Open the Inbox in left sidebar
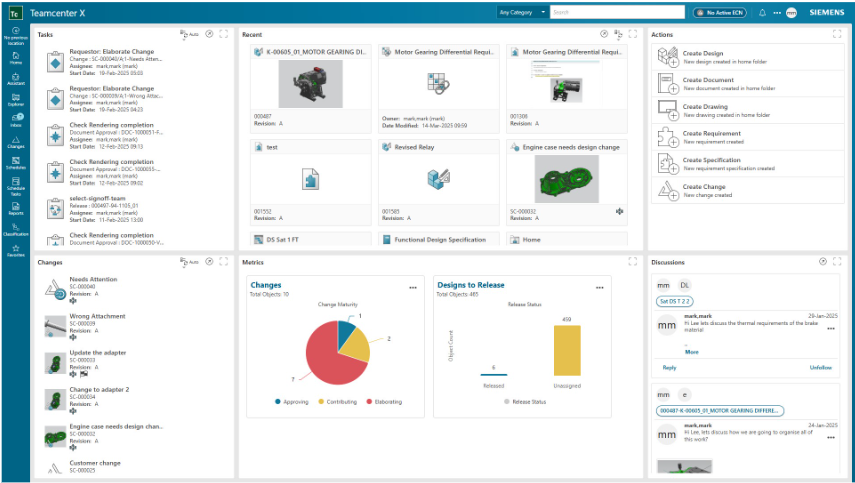 pyautogui.click(x=15, y=120)
